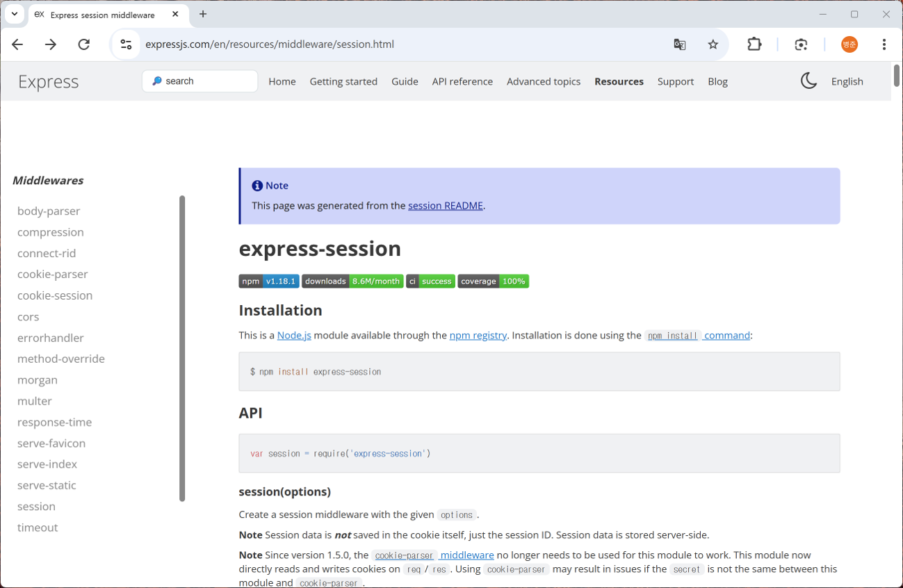Click the session(options) heading
The height and width of the screenshot is (588, 903).
click(285, 492)
